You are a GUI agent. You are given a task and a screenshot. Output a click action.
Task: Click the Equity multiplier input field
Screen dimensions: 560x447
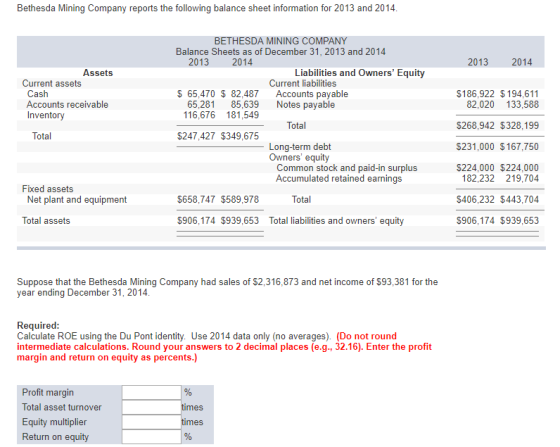[x=151, y=422]
